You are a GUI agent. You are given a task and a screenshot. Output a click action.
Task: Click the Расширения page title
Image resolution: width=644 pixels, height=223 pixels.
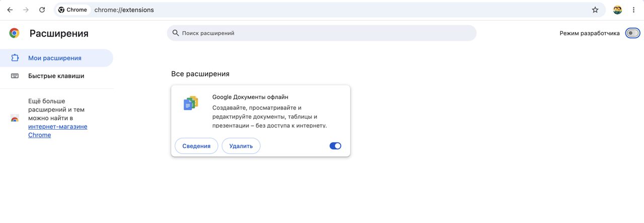click(59, 34)
